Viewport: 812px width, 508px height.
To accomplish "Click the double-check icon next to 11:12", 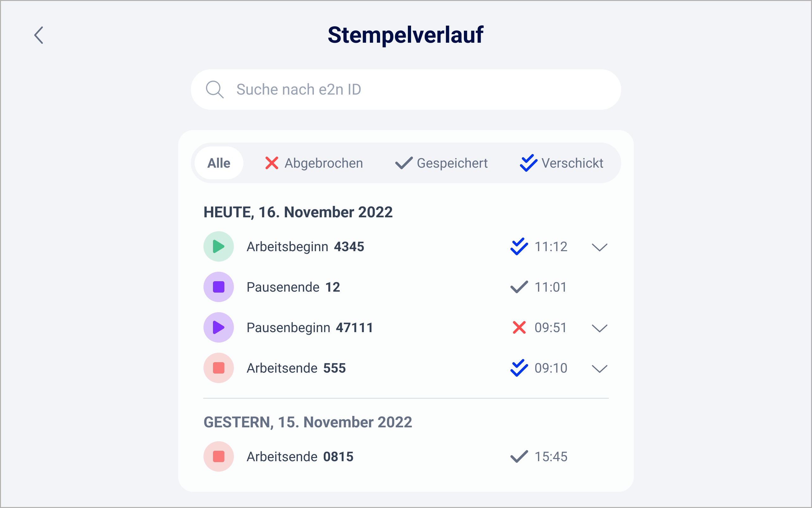I will pyautogui.click(x=519, y=246).
